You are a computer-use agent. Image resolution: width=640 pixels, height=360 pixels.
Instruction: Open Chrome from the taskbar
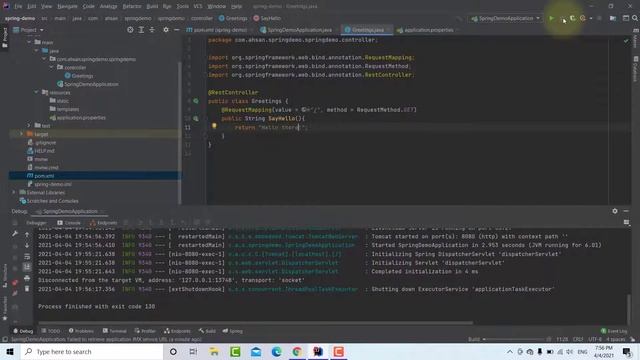pyautogui.click(x=297, y=351)
